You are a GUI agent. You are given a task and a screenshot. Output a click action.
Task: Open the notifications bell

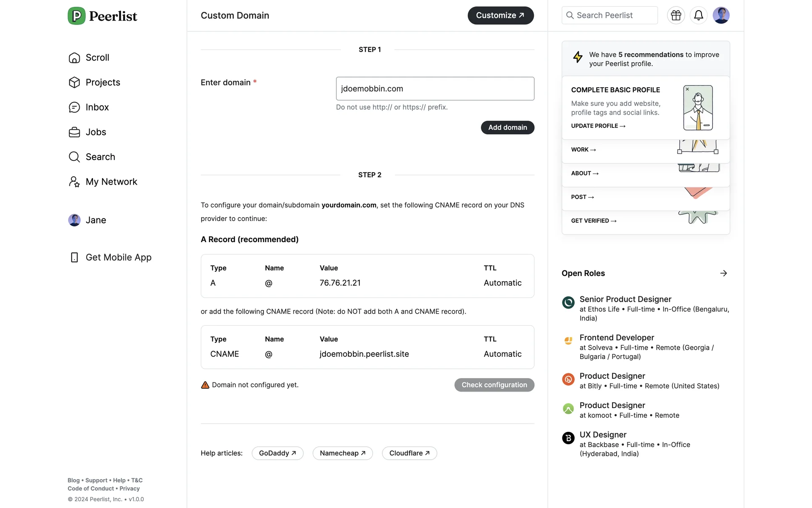click(698, 16)
